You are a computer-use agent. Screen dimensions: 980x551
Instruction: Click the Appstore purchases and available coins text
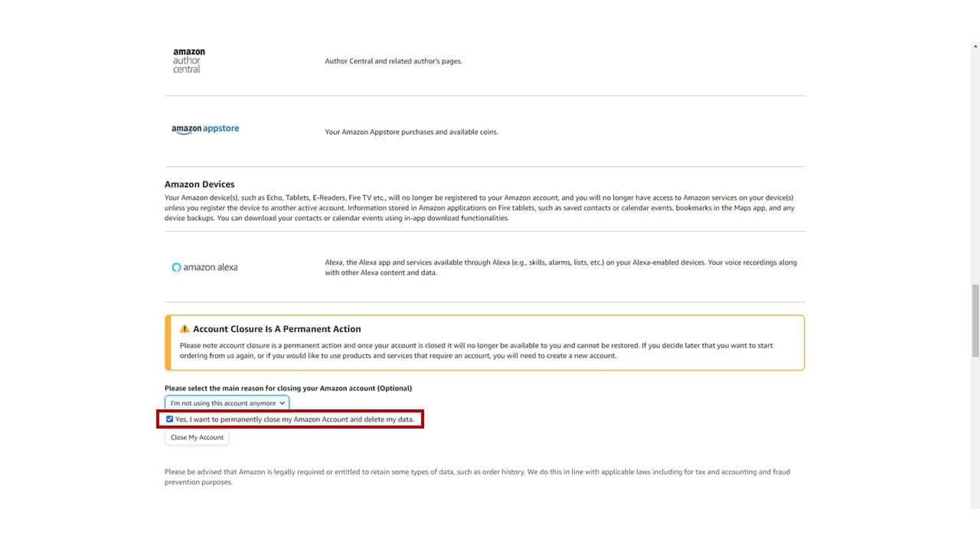(411, 132)
